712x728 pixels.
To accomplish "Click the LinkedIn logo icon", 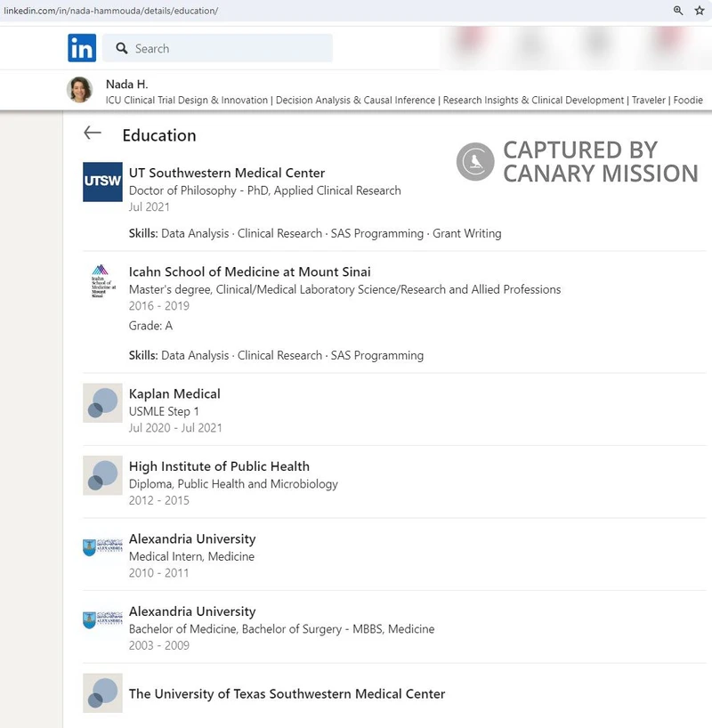I will (80, 47).
